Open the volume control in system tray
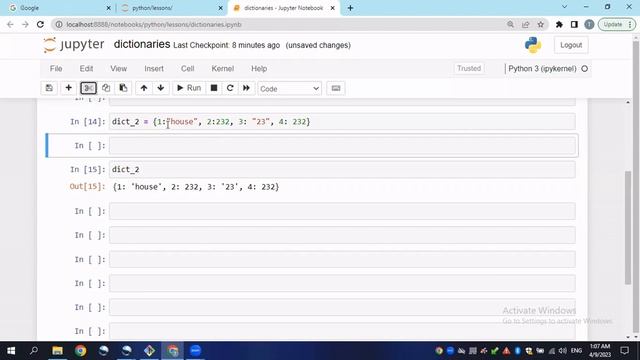This screenshot has height=360, width=640. [562, 351]
